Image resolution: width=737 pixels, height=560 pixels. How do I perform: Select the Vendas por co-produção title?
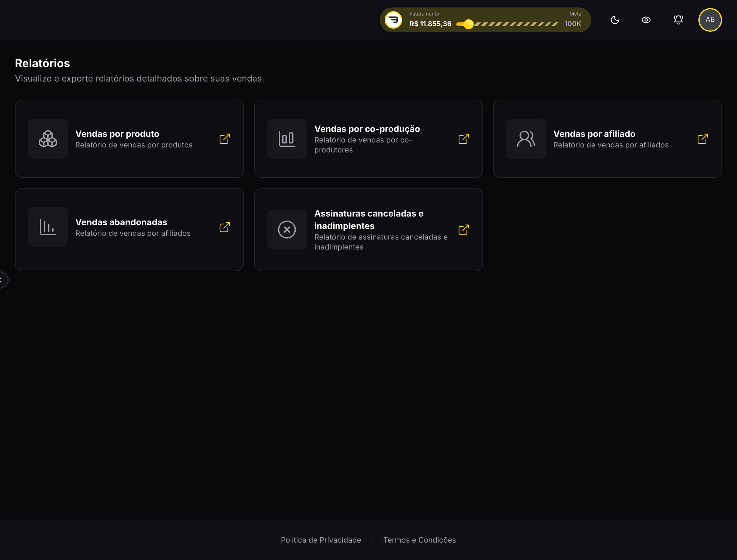(x=367, y=129)
